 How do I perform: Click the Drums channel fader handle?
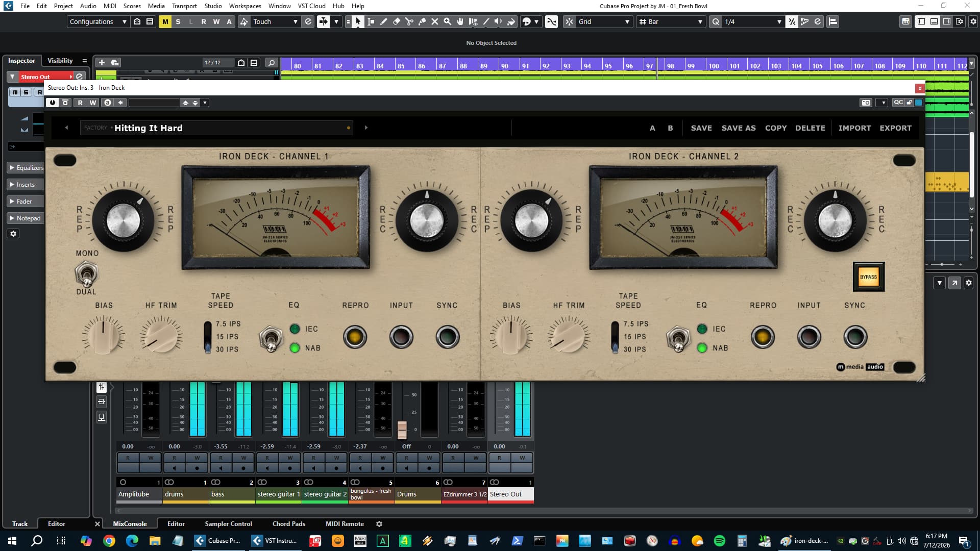click(402, 430)
